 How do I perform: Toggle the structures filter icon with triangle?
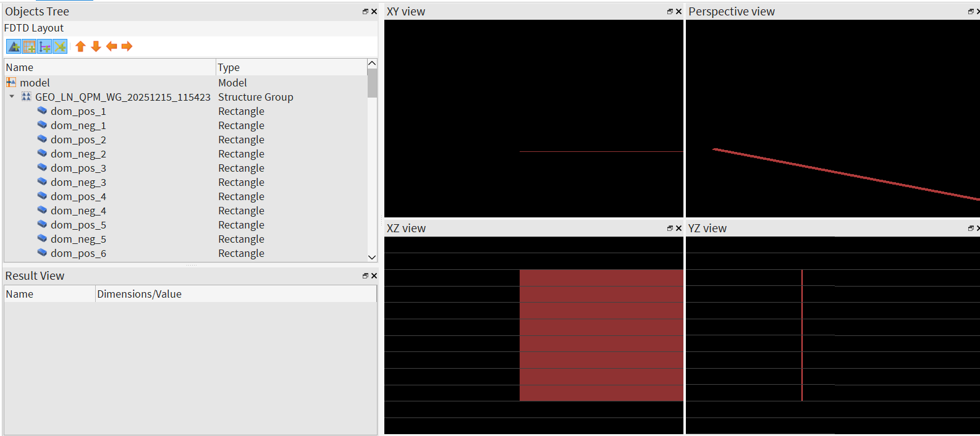(x=14, y=46)
